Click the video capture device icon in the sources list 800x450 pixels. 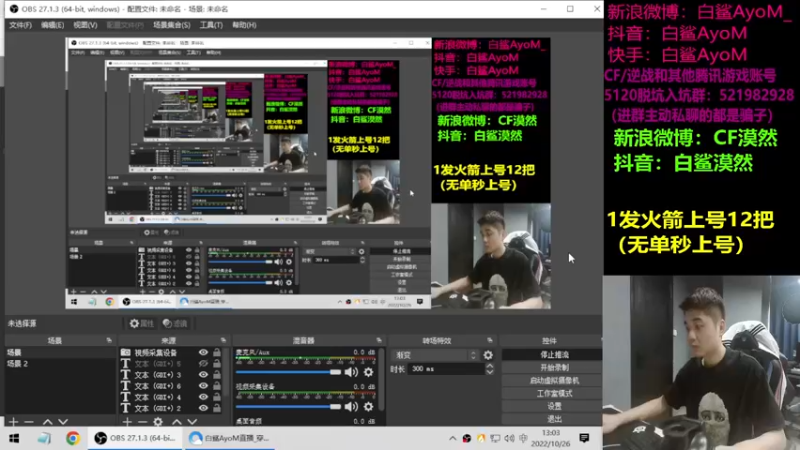(x=126, y=353)
